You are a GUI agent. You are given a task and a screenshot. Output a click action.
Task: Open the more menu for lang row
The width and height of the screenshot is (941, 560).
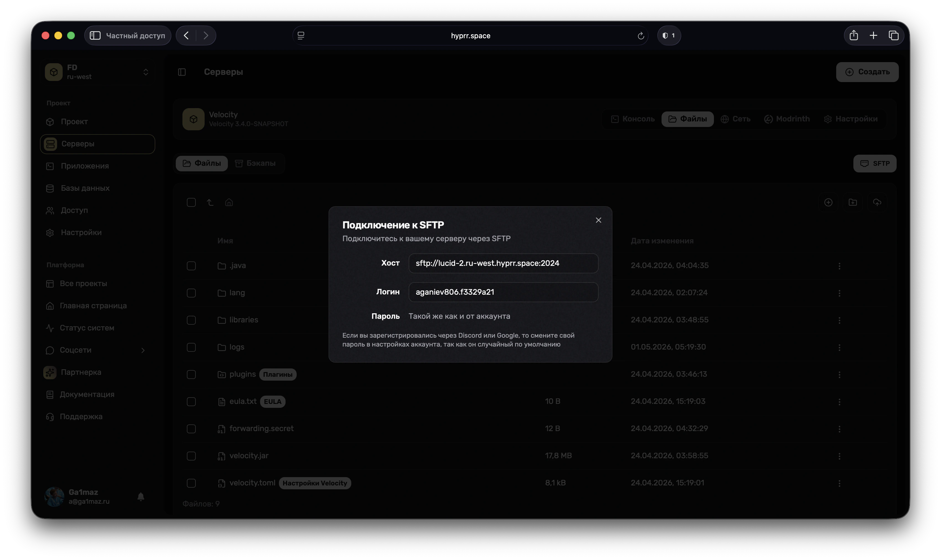tap(839, 293)
